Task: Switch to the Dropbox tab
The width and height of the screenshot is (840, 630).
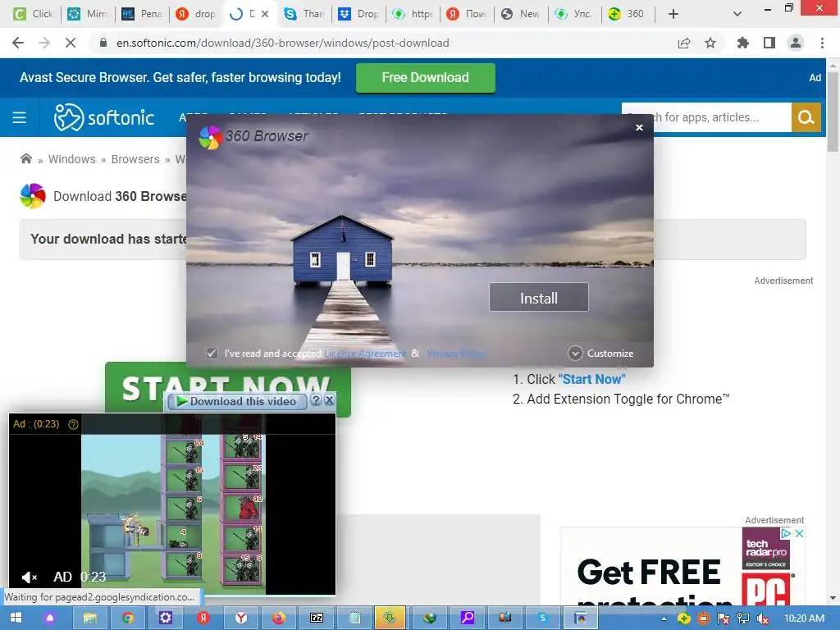Action: point(359,14)
